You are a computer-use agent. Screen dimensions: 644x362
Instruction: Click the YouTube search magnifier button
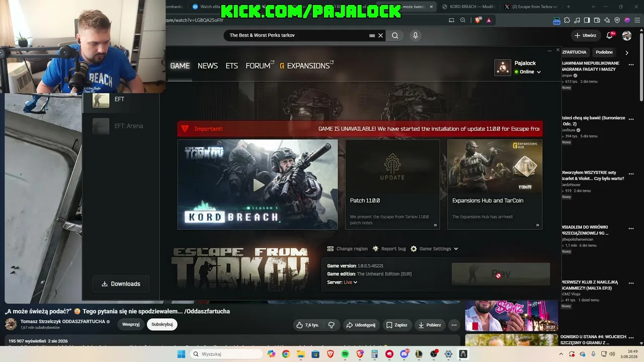click(395, 35)
